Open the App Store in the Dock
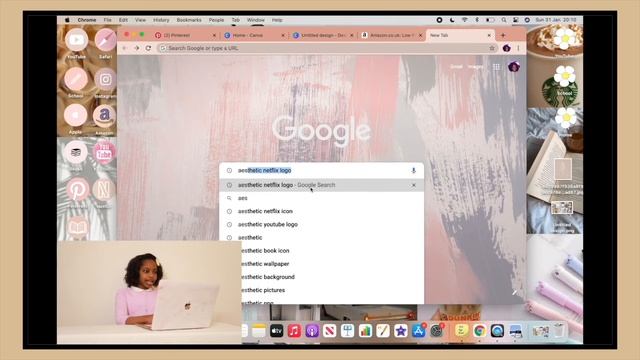The image size is (640, 360). point(418,331)
